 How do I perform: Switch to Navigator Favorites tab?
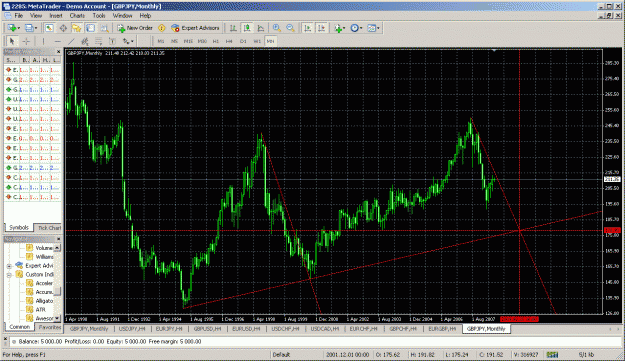click(49, 327)
